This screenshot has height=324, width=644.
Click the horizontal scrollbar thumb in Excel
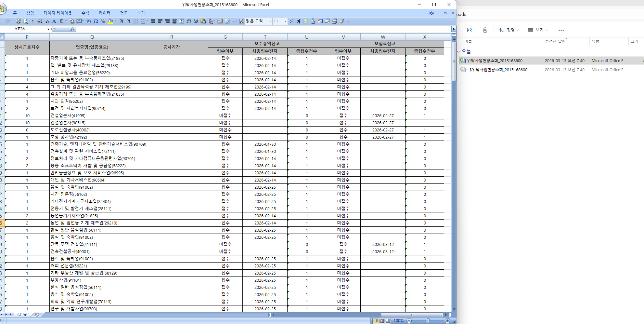(412, 315)
